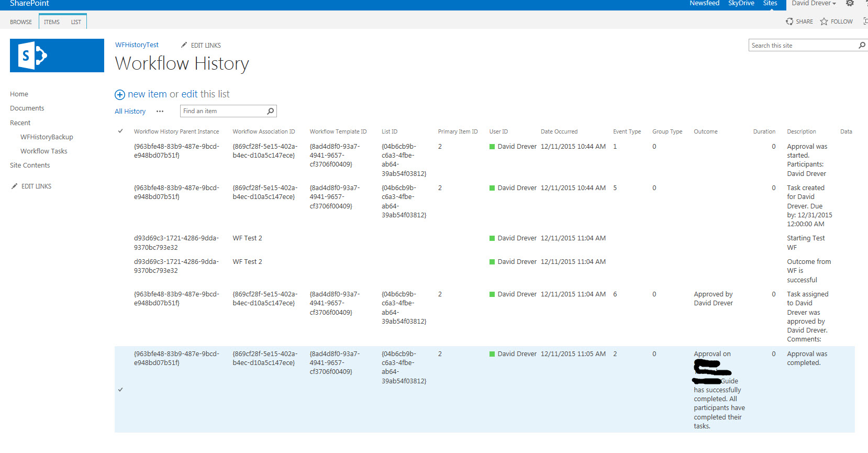Click the plus icon for new item
This screenshot has height=453, width=868.
(x=120, y=95)
